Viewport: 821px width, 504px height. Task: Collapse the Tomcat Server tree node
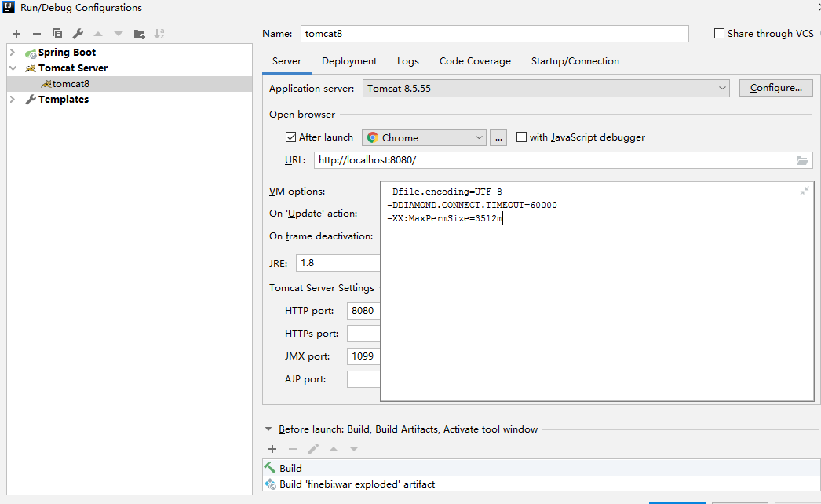[x=13, y=68]
